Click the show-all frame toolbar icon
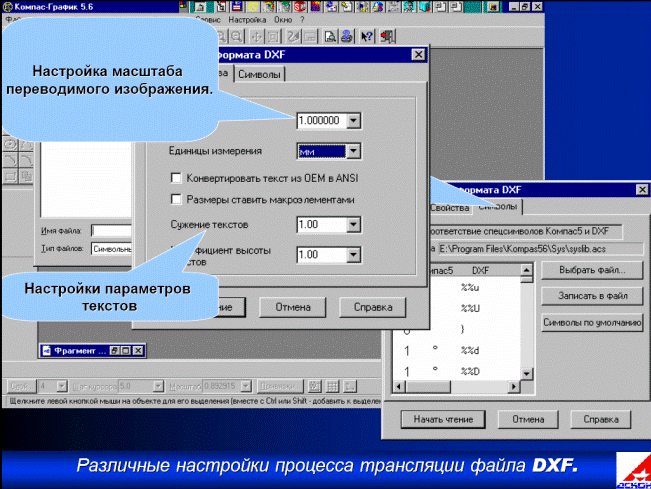 pyautogui.click(x=273, y=37)
